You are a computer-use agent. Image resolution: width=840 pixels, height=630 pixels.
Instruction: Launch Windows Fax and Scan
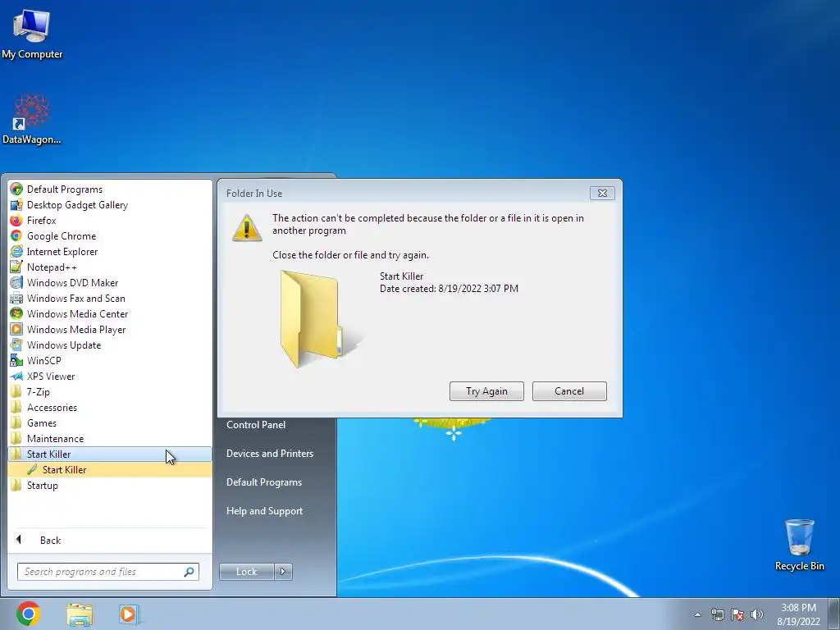point(75,299)
